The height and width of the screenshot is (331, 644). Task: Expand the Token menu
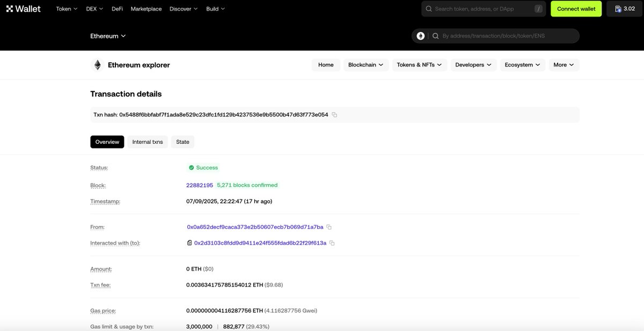coord(67,9)
